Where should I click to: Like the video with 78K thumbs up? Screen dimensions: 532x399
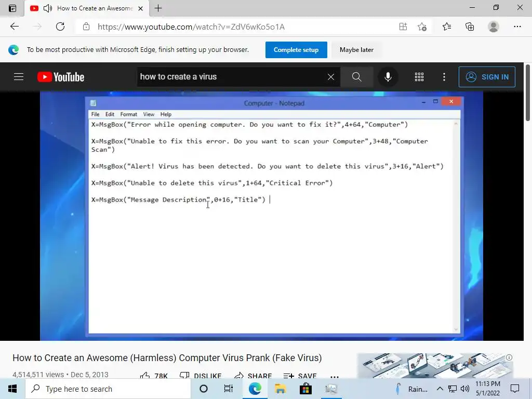(154, 375)
